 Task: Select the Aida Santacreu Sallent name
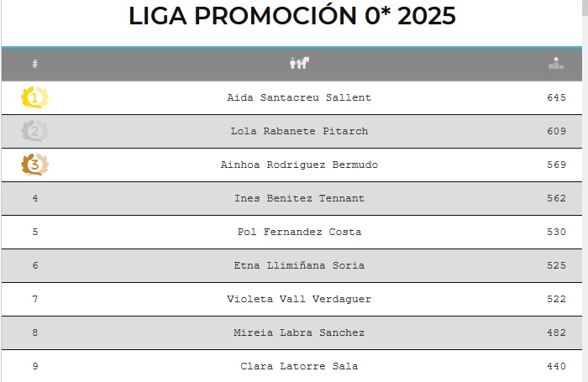299,97
